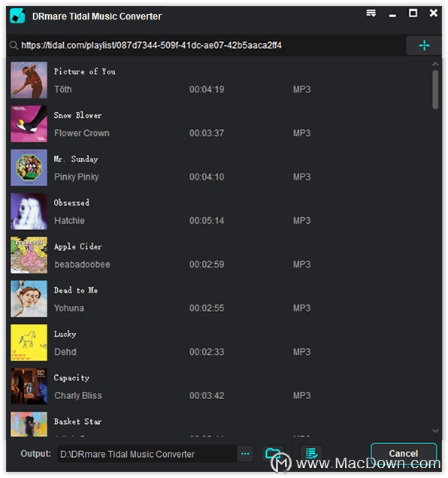Click the song title Basket Star

[x=77, y=422]
